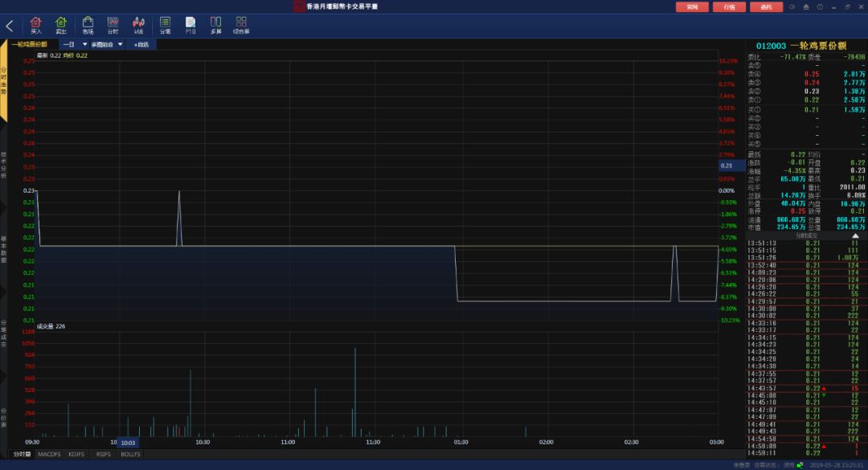Open the comprehensive screen (综合屏) grid icon
868x470 pixels.
[241, 26]
